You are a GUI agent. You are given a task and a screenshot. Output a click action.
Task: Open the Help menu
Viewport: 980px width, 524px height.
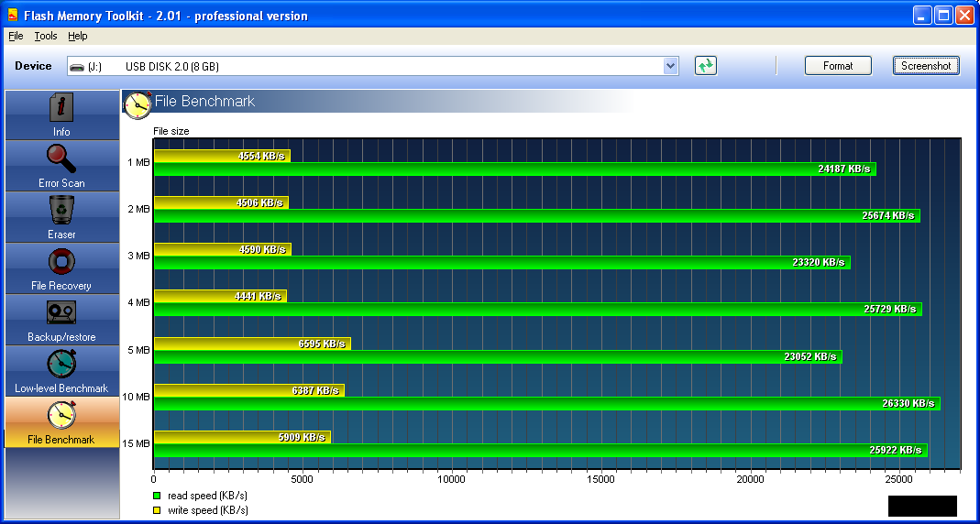78,37
